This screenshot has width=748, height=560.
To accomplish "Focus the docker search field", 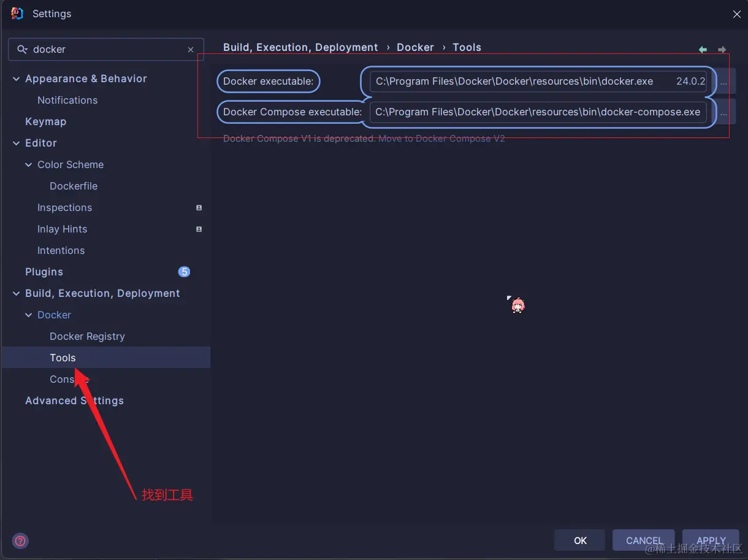I will pyautogui.click(x=105, y=49).
